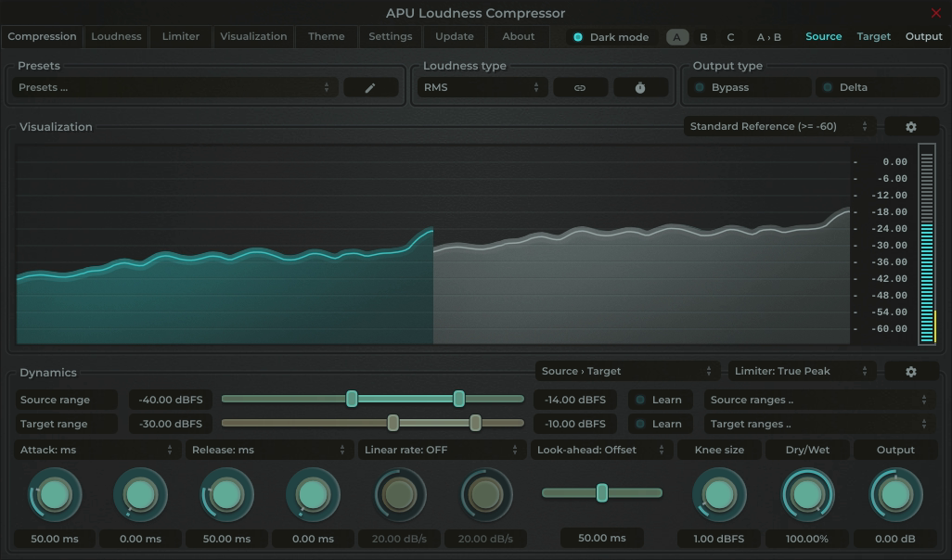952x560 pixels.
Task: Click first Attack knob 50.00 ms
Action: pos(55,495)
